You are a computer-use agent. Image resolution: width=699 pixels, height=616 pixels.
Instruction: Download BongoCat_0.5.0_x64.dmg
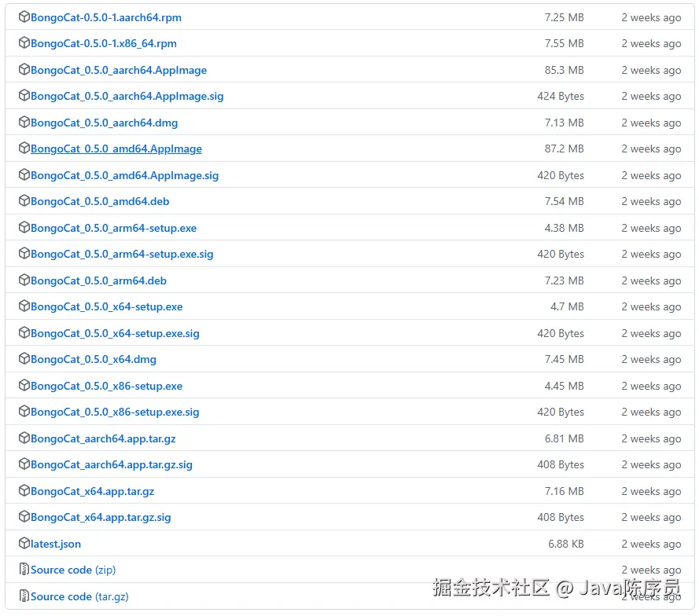pos(94,359)
